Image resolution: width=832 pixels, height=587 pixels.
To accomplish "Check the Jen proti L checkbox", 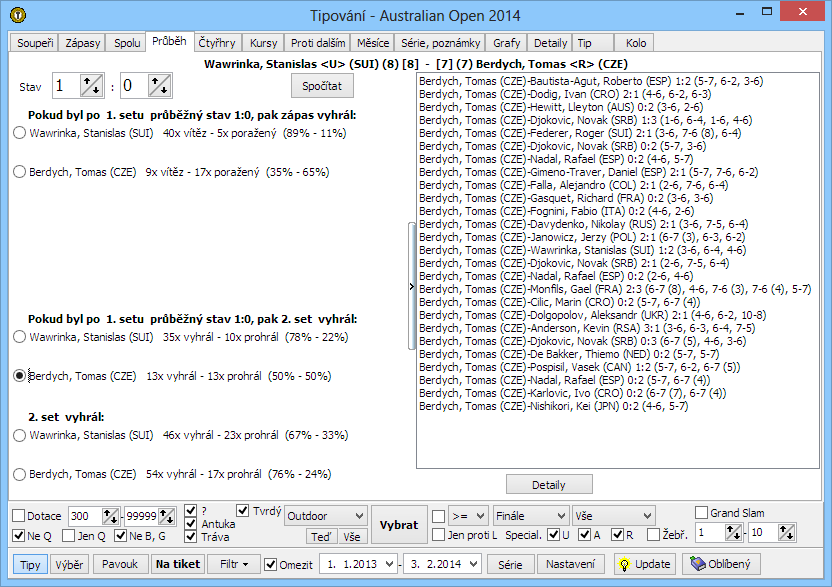I will tap(439, 535).
